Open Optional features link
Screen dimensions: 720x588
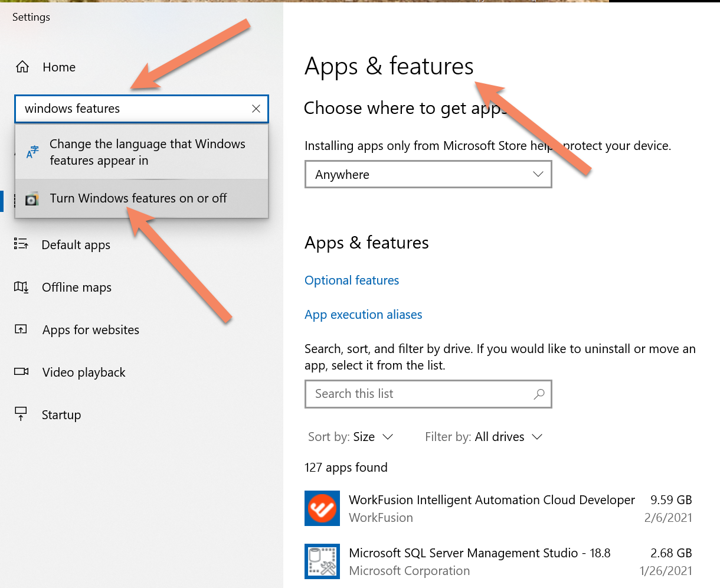tap(352, 280)
